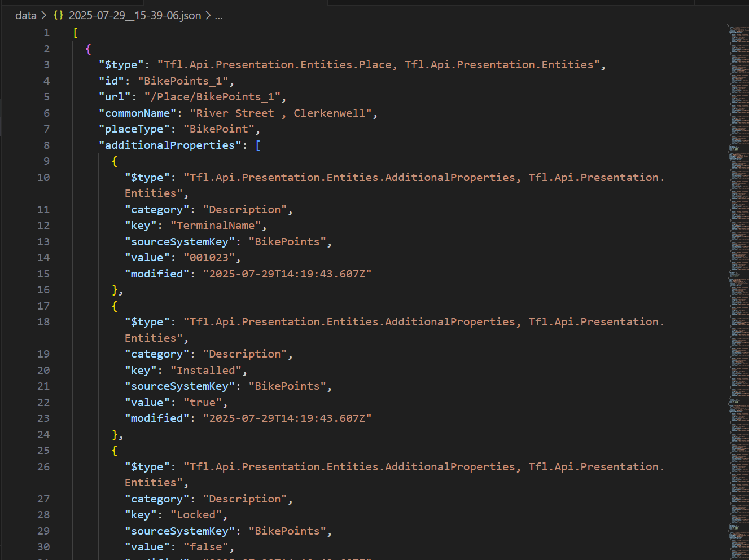Click the "River Street , Clerkenwell" value

(x=281, y=113)
